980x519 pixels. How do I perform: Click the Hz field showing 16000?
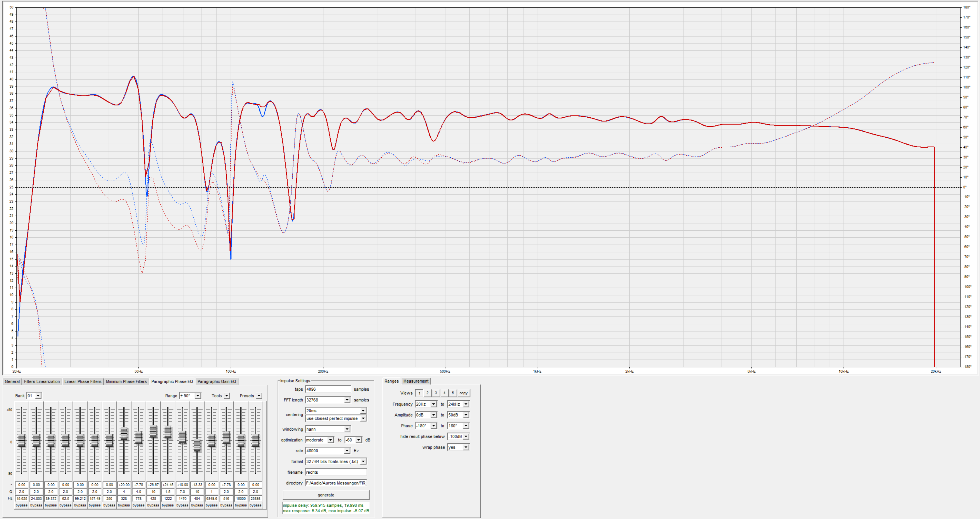(x=241, y=498)
